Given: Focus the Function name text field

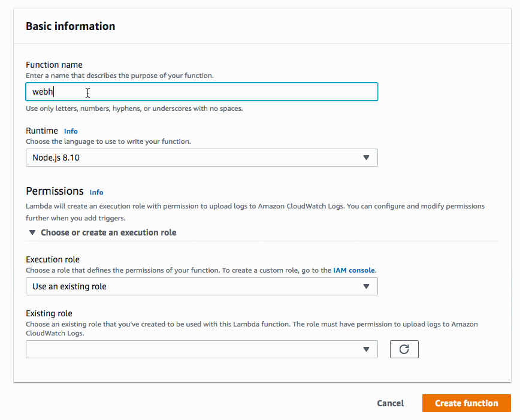Looking at the screenshot, I should click(x=201, y=92).
